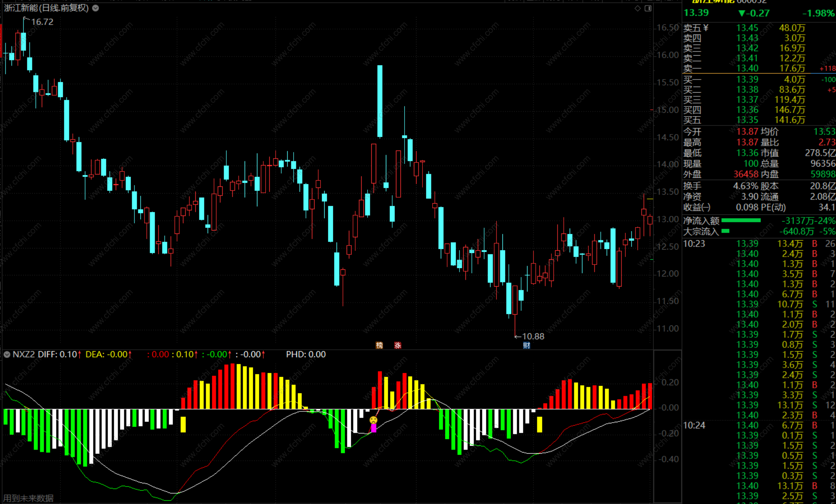This screenshot has width=836, height=504.
Task: Click the 净流入额 fund flow row
Action: point(701,221)
